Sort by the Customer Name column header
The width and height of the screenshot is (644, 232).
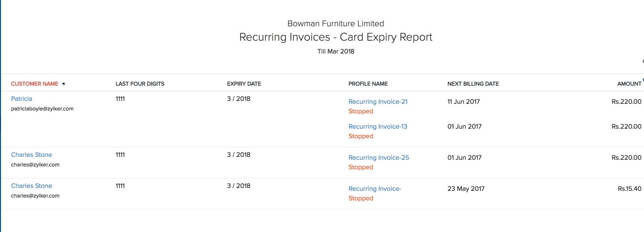(34, 84)
